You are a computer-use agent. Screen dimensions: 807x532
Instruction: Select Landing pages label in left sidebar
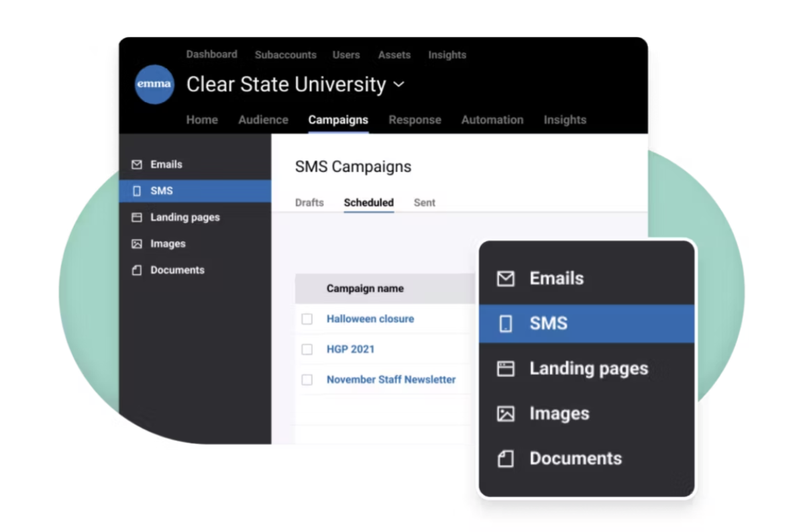(185, 217)
